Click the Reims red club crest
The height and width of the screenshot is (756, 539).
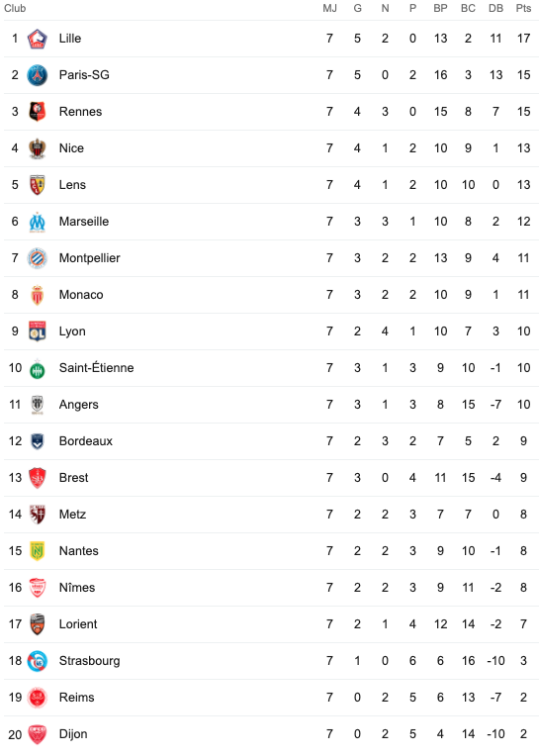coord(38,698)
